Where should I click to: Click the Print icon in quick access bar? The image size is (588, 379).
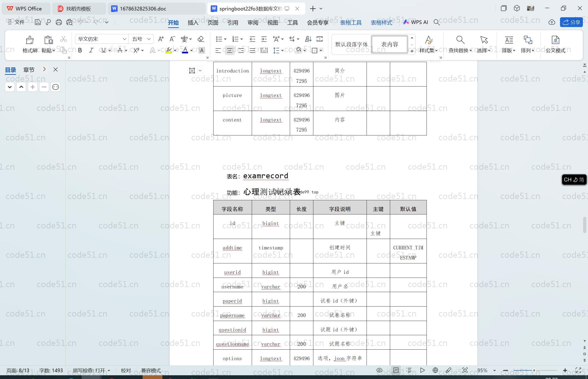59,22
